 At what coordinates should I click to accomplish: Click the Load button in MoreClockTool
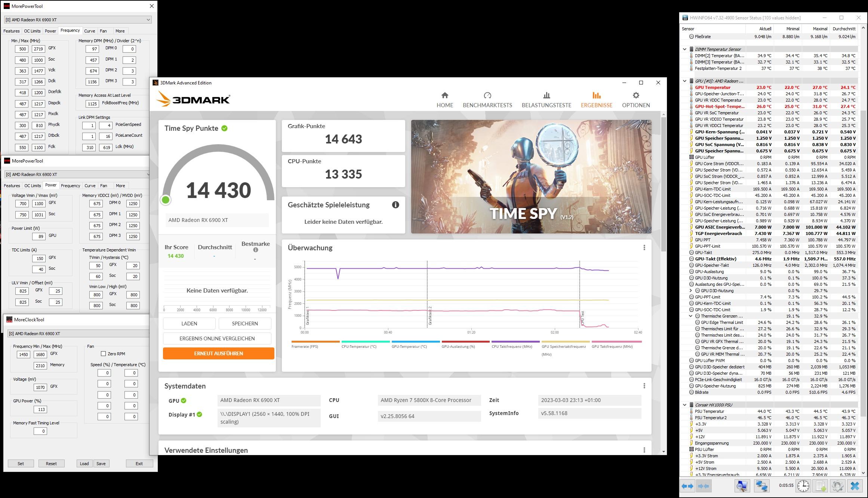pyautogui.click(x=84, y=464)
